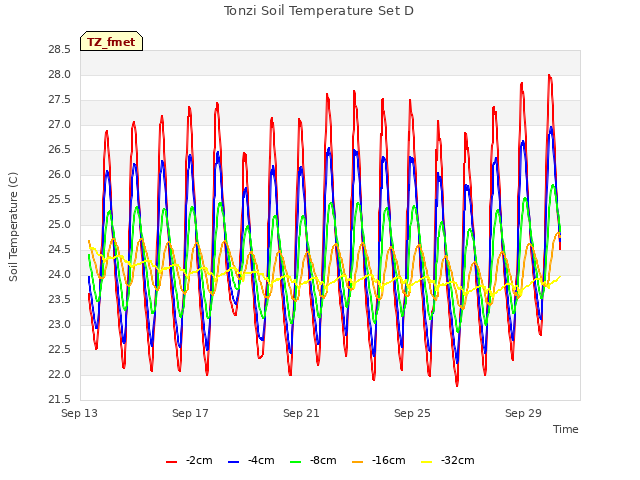Click the green -8cm legend swatch
The height and width of the screenshot is (480, 640).
(x=296, y=462)
